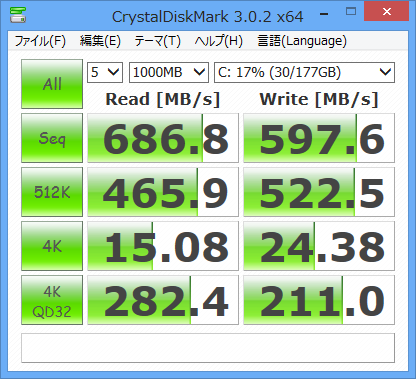Screen dimensions: 416x379
Task: Select the 4K read result 15.08
Action: point(163,246)
